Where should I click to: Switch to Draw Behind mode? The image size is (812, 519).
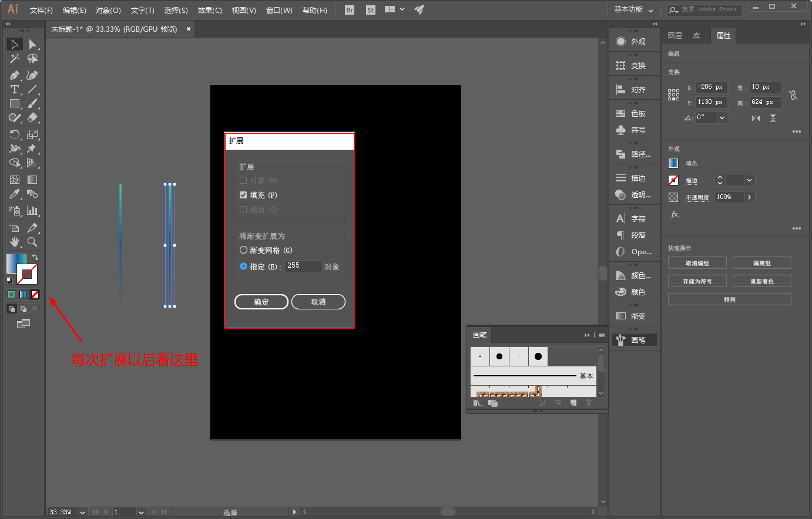tap(23, 308)
